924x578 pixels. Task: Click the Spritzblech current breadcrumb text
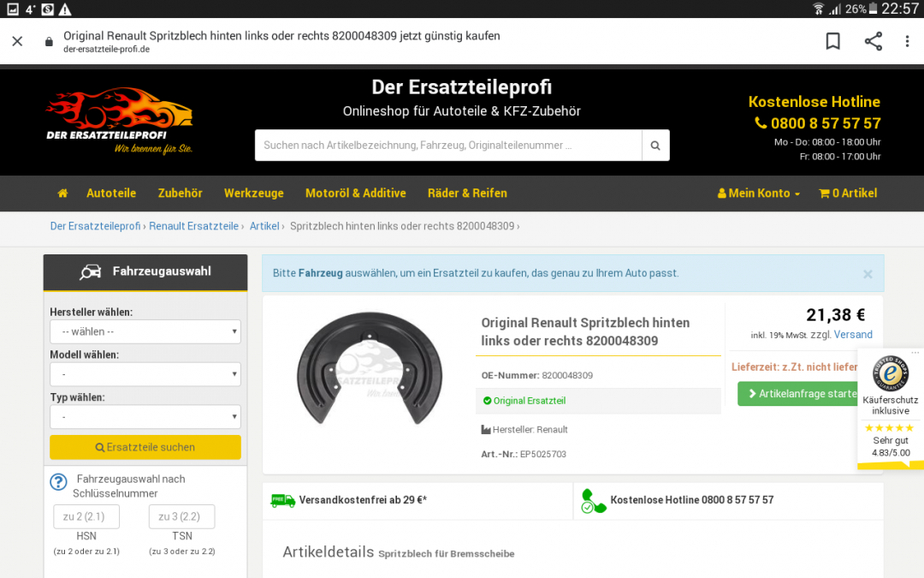pos(402,226)
